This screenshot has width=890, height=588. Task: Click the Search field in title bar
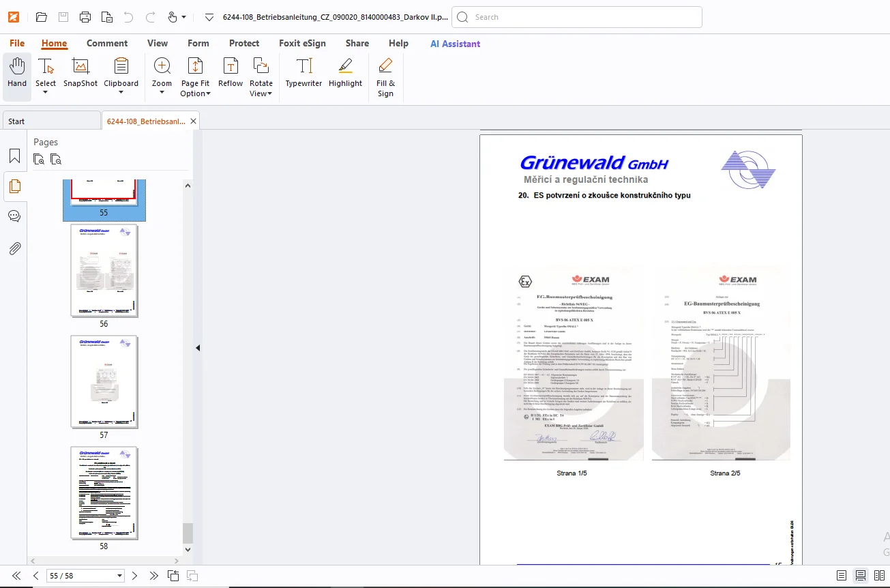(x=577, y=17)
